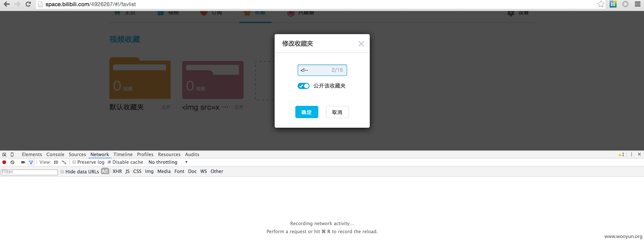Filter requests by XHR
Screen dimensions: 644x242
pos(117,171)
